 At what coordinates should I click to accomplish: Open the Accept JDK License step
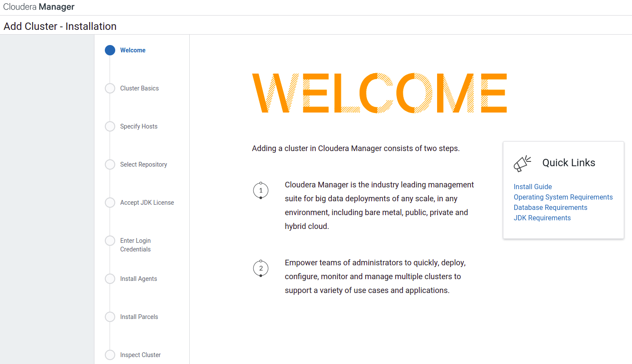(147, 203)
